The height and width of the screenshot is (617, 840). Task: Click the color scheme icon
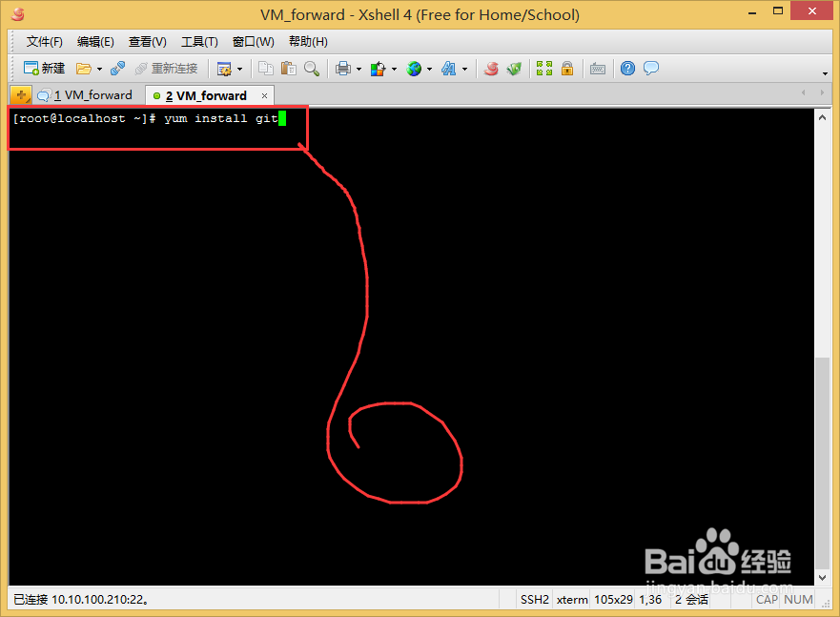[379, 69]
